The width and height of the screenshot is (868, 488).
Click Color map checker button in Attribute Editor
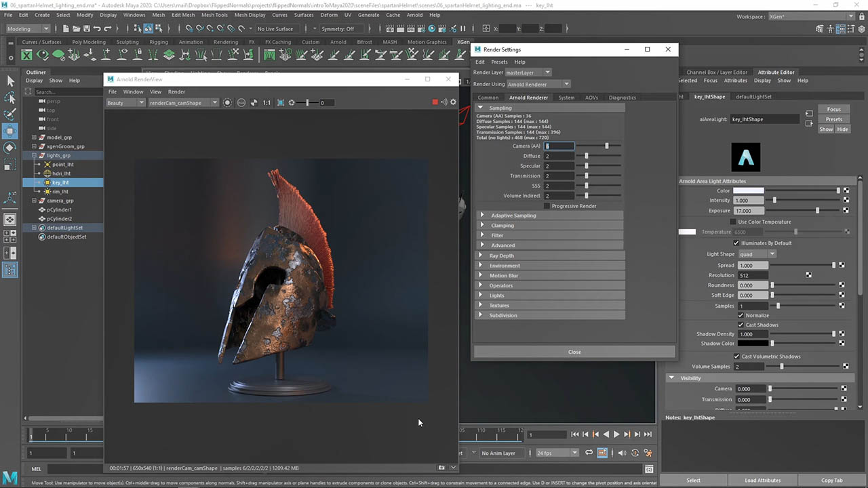tap(846, 190)
